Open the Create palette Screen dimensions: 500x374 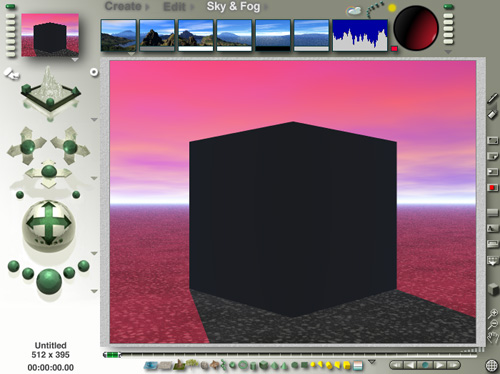[x=123, y=6]
